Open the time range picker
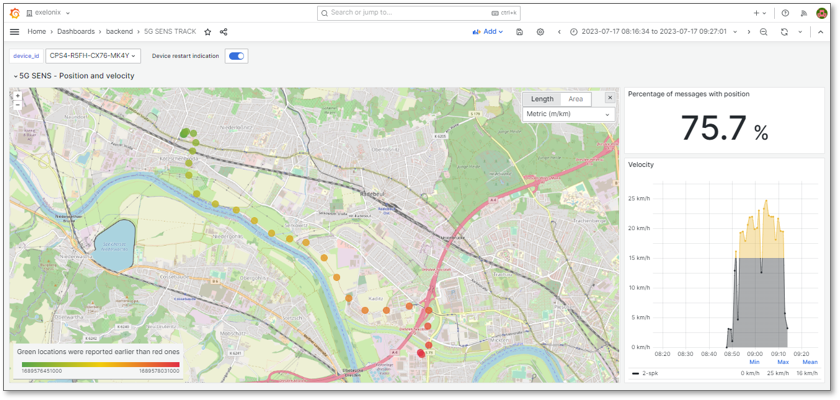Image resolution: width=840 pixels, height=400 pixels. coord(653,32)
